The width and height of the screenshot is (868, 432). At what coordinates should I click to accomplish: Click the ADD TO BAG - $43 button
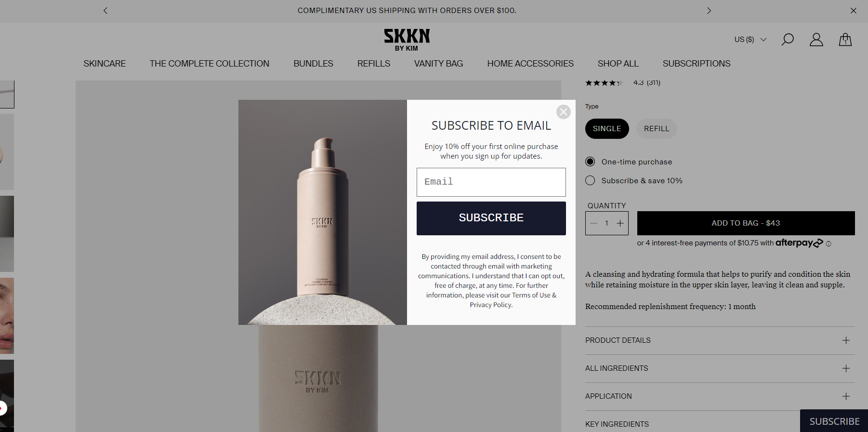coord(746,223)
